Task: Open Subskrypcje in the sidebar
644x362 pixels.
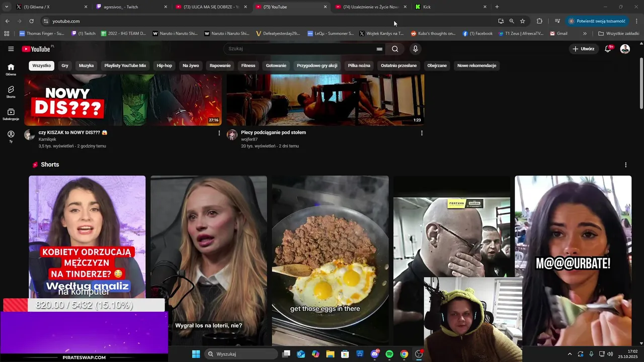Action: click(11, 115)
